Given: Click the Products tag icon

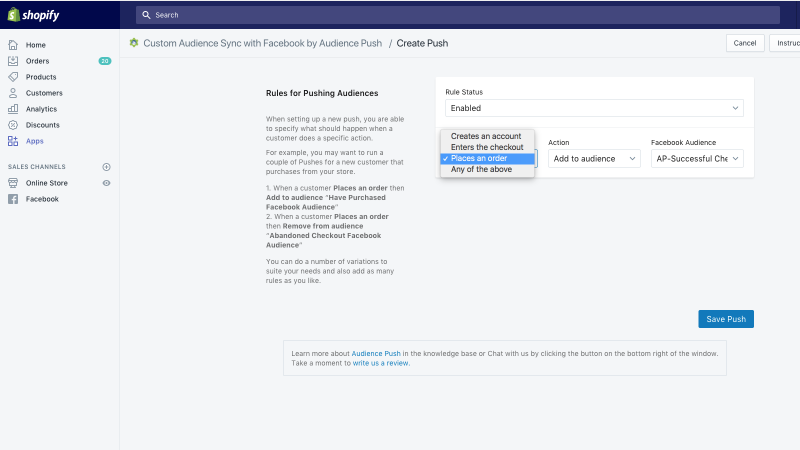Looking at the screenshot, I should click(13, 77).
